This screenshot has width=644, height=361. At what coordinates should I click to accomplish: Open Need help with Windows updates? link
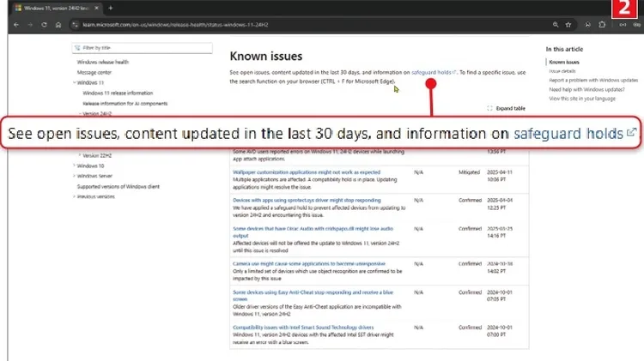[x=587, y=89]
